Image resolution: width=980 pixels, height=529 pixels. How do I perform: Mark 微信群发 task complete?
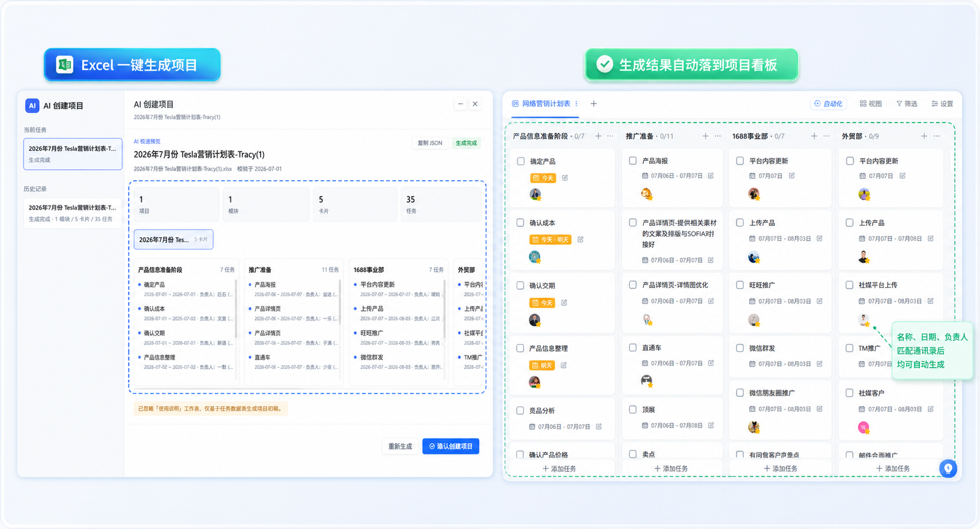pos(740,348)
